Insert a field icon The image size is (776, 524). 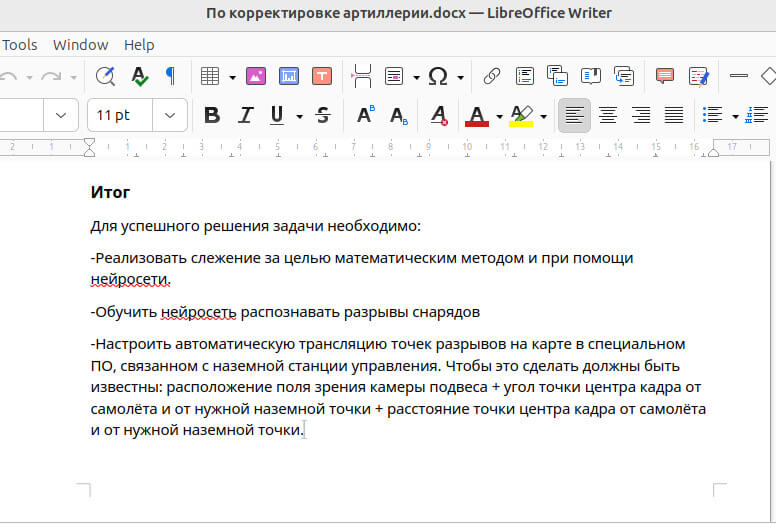point(394,76)
